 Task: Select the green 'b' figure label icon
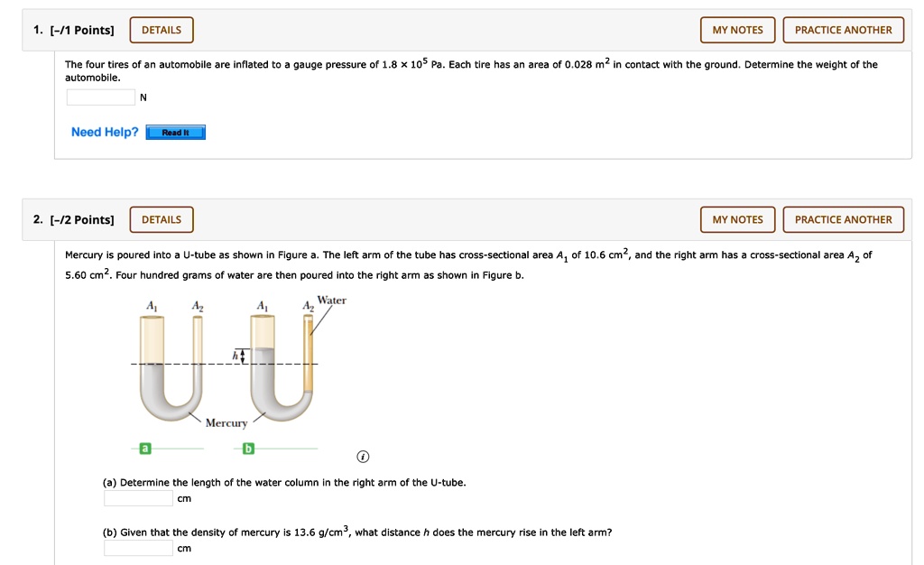coord(248,449)
